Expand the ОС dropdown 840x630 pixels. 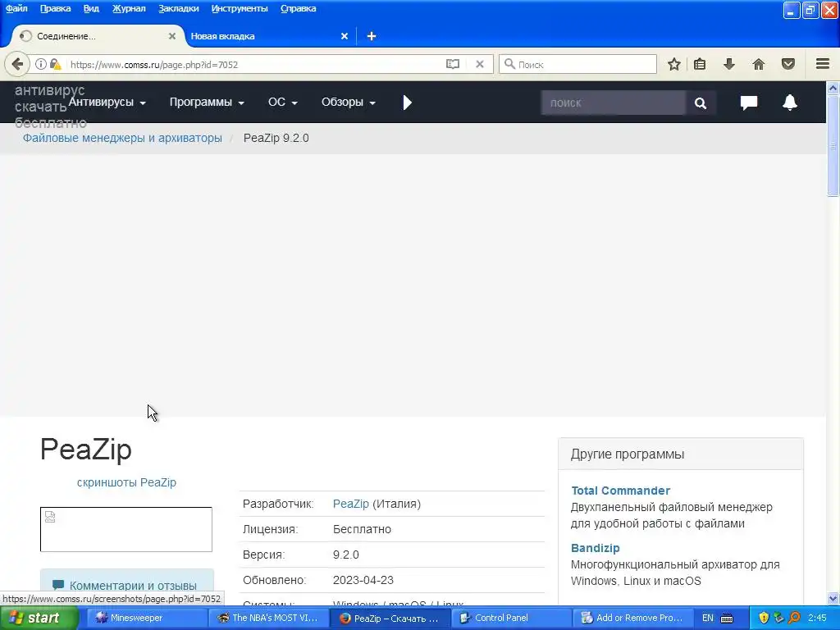282,102
